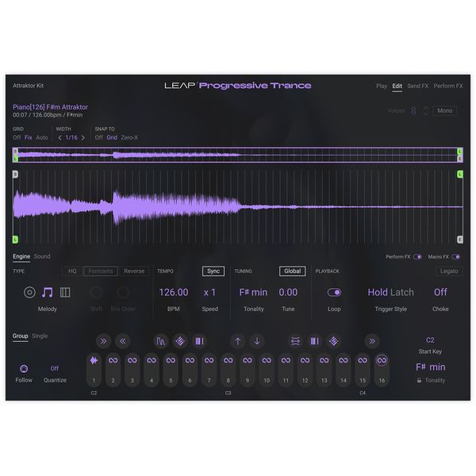This screenshot has width=476, height=476.
Task: Open the Choke Off selector
Action: (x=440, y=292)
